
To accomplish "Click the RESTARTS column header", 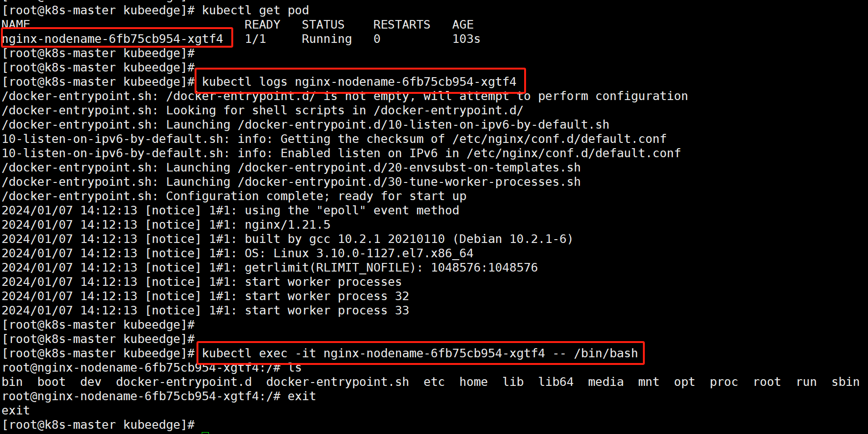I will pyautogui.click(x=402, y=24).
